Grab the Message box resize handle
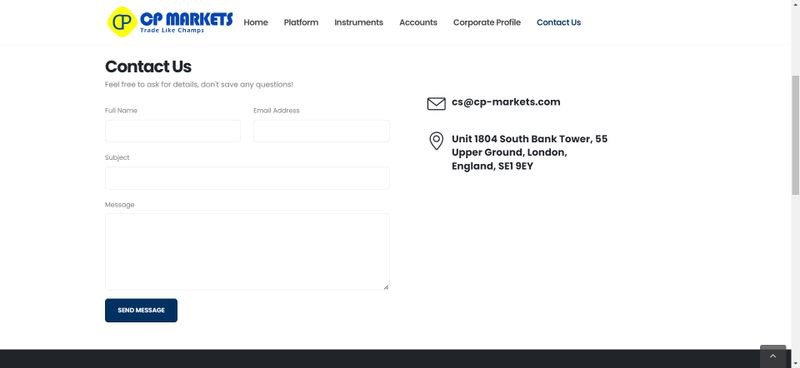Image resolution: width=800 pixels, height=368 pixels. click(x=386, y=287)
